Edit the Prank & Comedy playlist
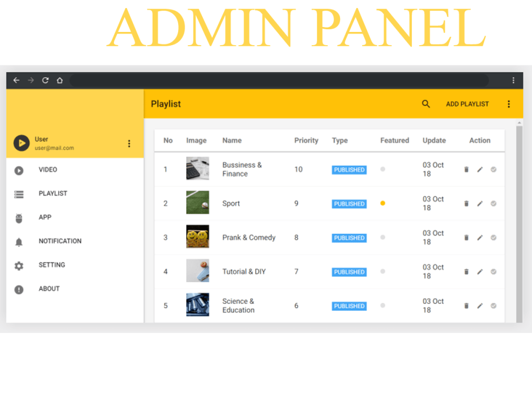This screenshot has width=532, height=399. 480,237
